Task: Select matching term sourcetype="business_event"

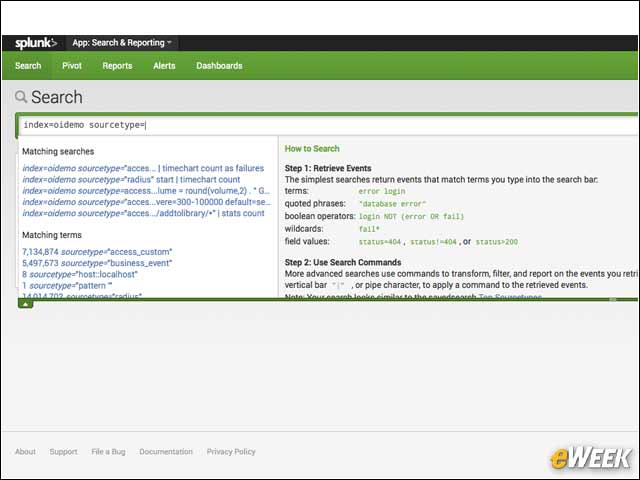Action: pos(97,263)
